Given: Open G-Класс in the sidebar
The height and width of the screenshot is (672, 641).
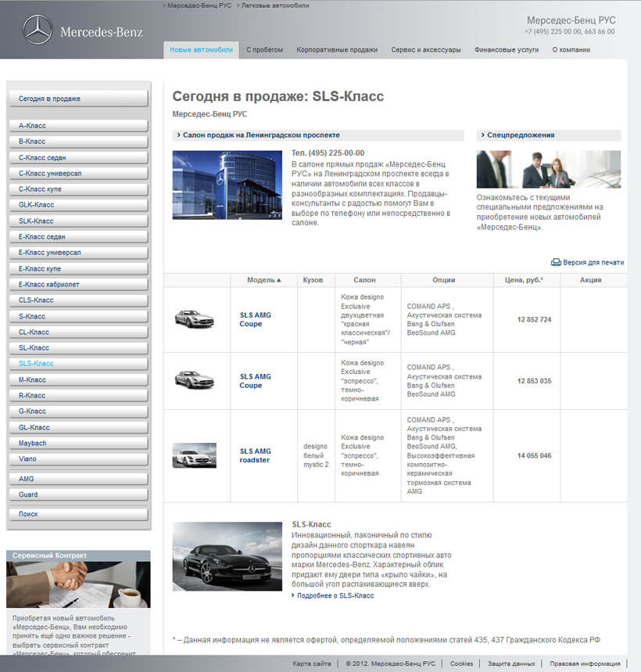Looking at the screenshot, I should coord(78,411).
